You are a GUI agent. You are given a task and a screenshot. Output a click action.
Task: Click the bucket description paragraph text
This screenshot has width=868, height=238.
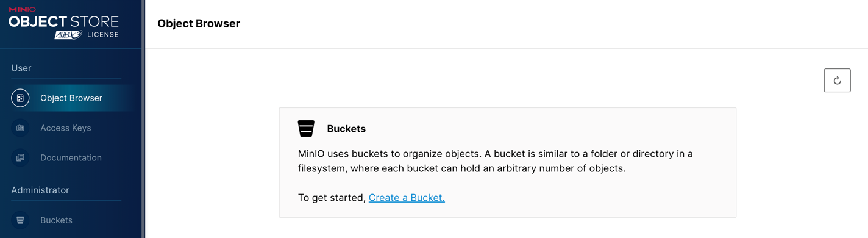(x=495, y=160)
